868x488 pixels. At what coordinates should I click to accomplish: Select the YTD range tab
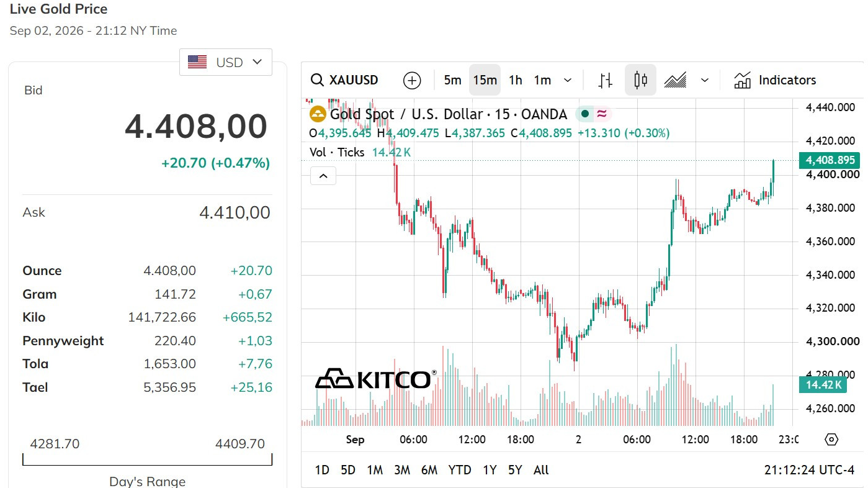pyautogui.click(x=459, y=470)
